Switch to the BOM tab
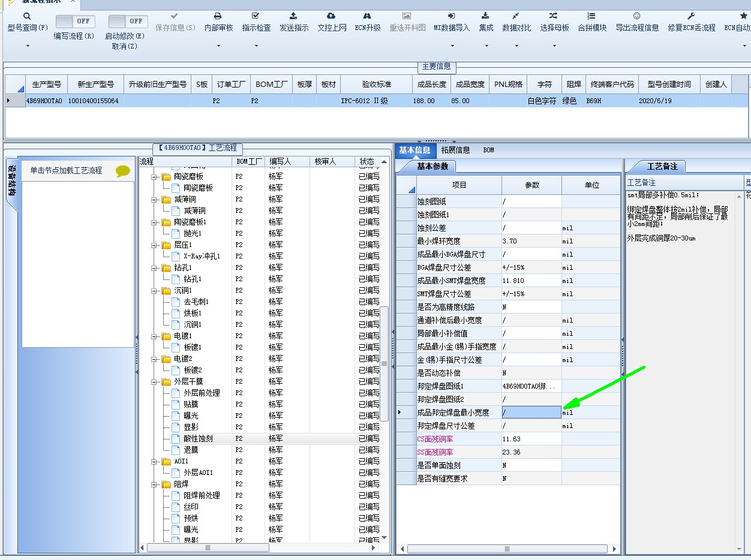The width and height of the screenshot is (751, 560). tap(488, 150)
